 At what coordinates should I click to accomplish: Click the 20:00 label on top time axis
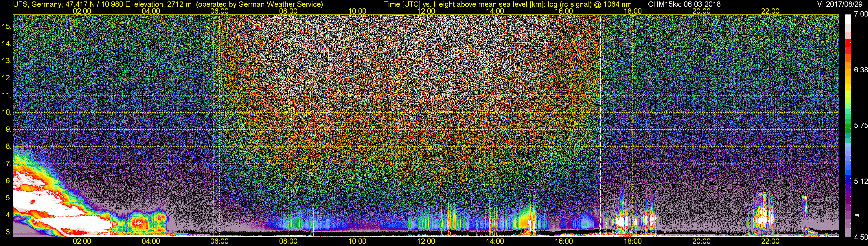pyautogui.click(x=702, y=11)
